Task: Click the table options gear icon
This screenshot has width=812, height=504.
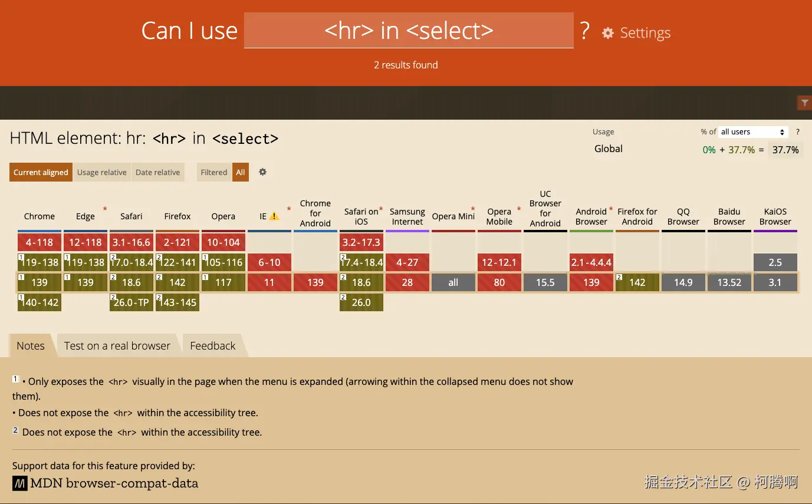Action: (x=263, y=172)
